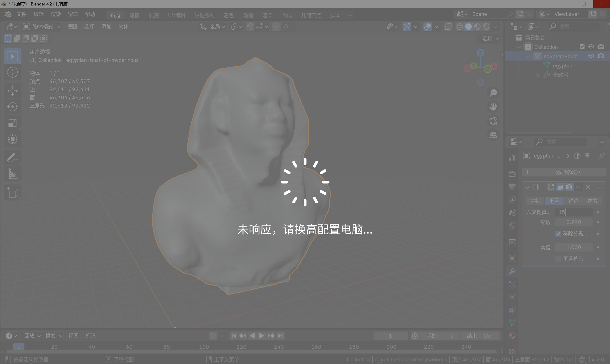Hide egyptian-bust object with eye icon
610x364 pixels.
(x=591, y=56)
